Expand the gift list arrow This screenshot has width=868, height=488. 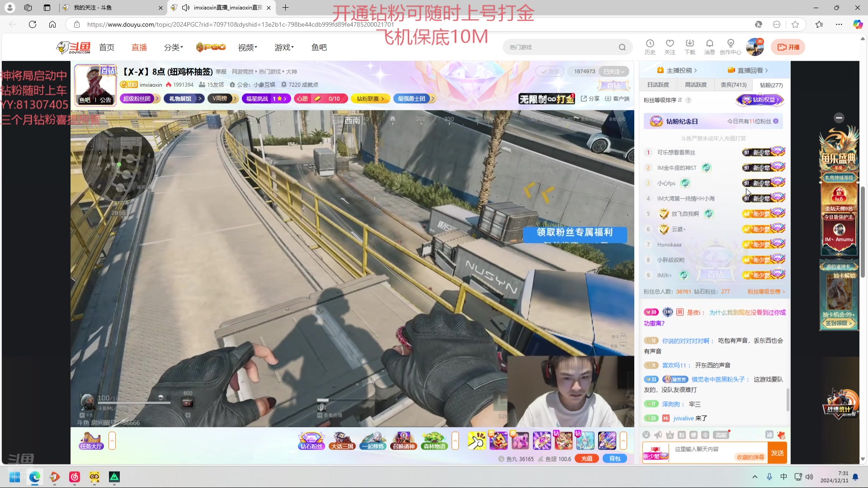coord(623,441)
